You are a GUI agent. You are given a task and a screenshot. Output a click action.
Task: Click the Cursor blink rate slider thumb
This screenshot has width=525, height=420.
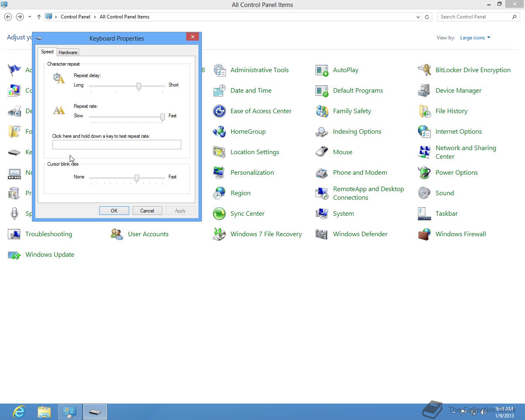click(137, 178)
